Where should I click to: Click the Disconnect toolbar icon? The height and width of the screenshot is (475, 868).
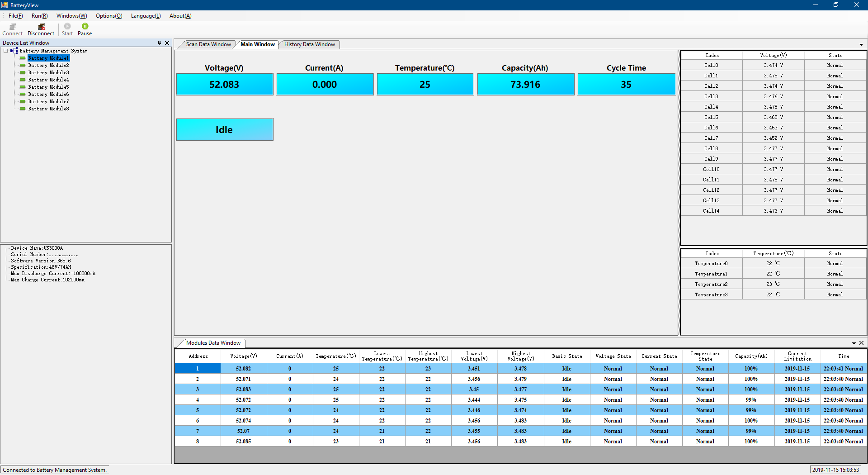(41, 29)
